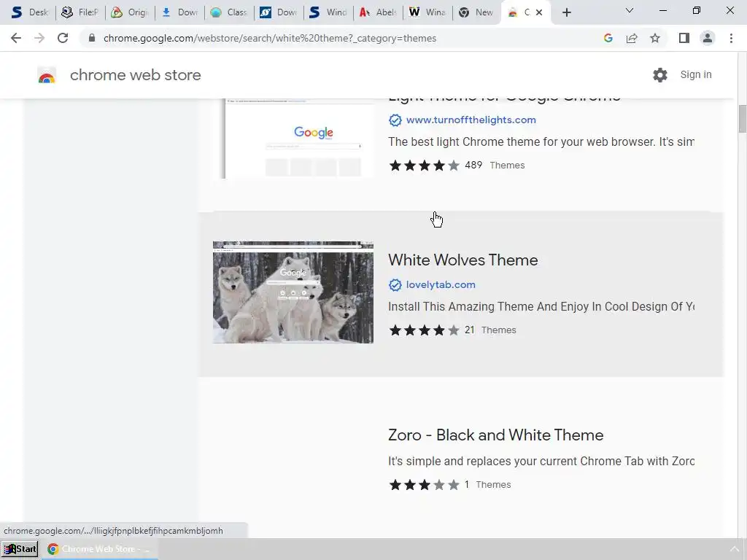View site information lock icon

[92, 38]
